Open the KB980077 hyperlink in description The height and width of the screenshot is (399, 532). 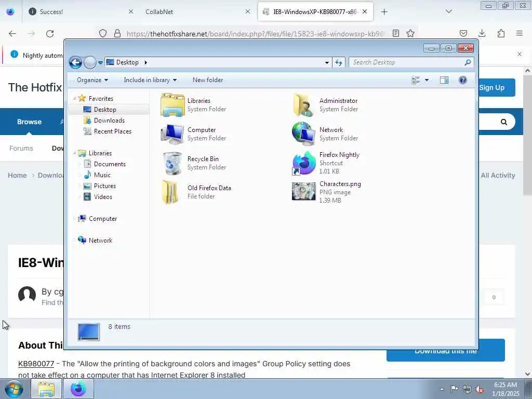[36, 364]
